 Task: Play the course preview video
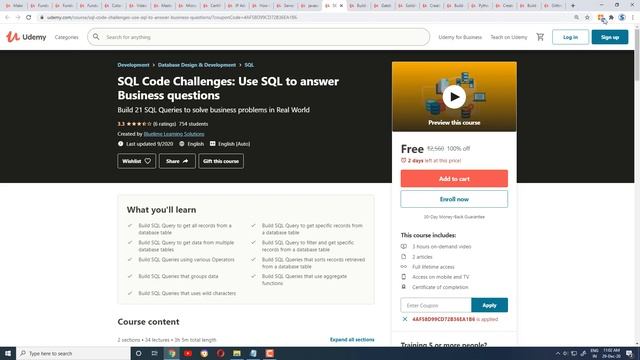[454, 97]
